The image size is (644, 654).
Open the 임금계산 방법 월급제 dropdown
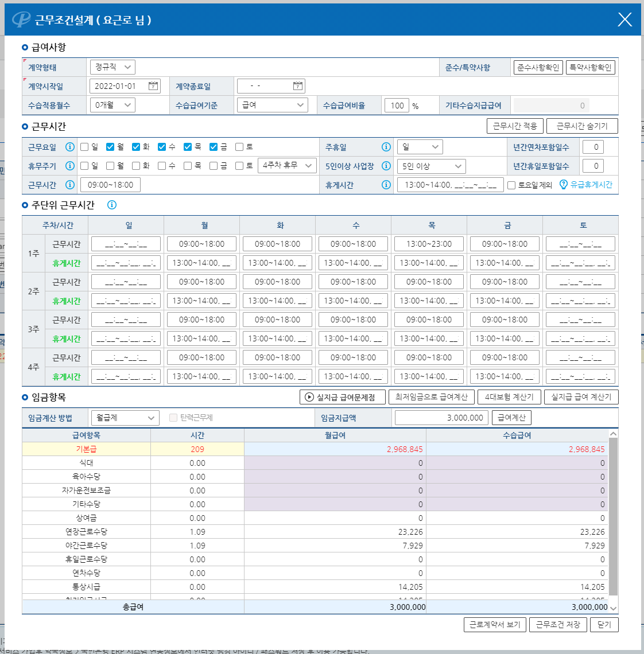125,418
